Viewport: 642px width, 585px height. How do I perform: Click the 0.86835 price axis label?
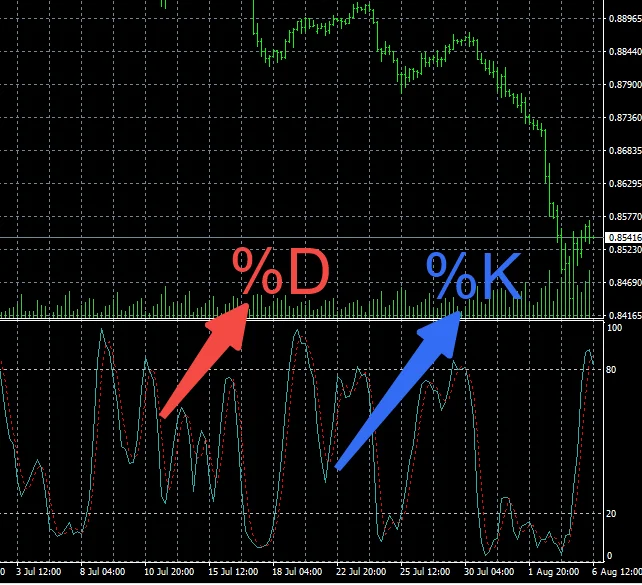tap(625, 151)
